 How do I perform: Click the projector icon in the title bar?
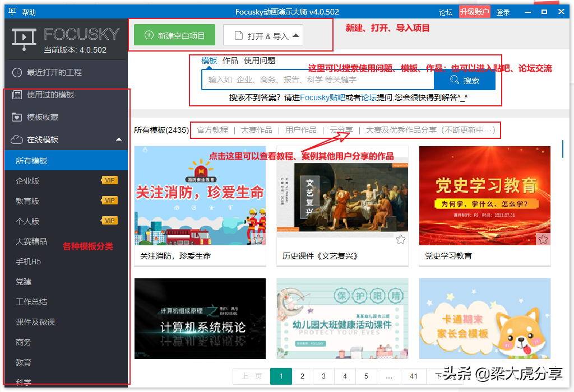click(x=11, y=11)
